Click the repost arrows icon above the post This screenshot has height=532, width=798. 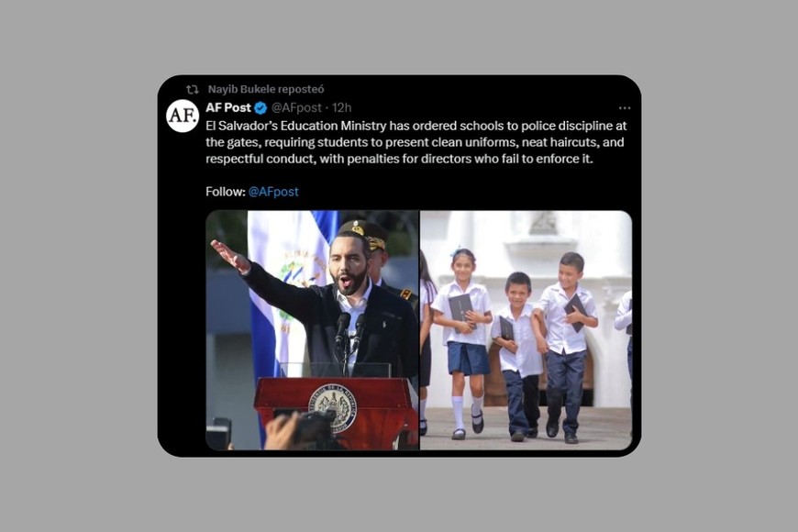tap(193, 90)
